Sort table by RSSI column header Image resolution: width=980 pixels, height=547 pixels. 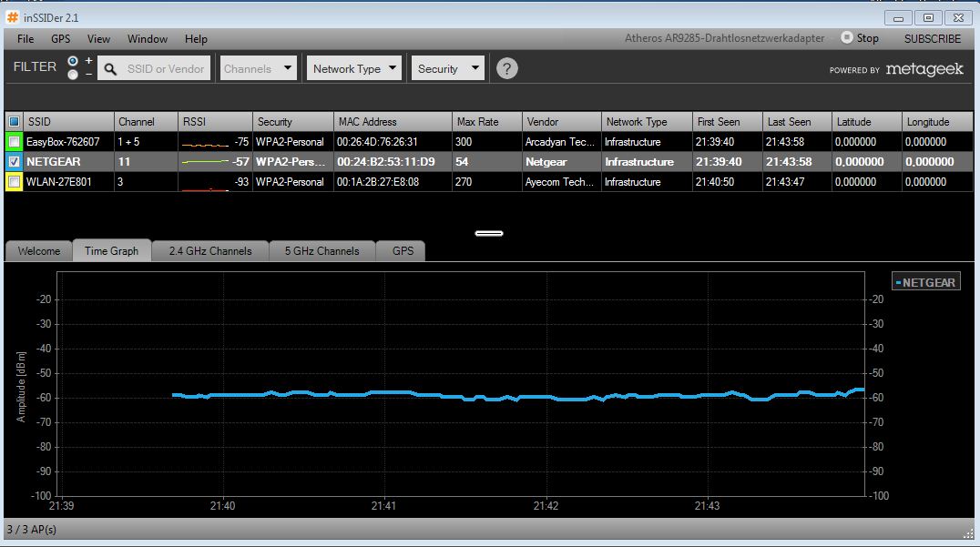[x=215, y=122]
